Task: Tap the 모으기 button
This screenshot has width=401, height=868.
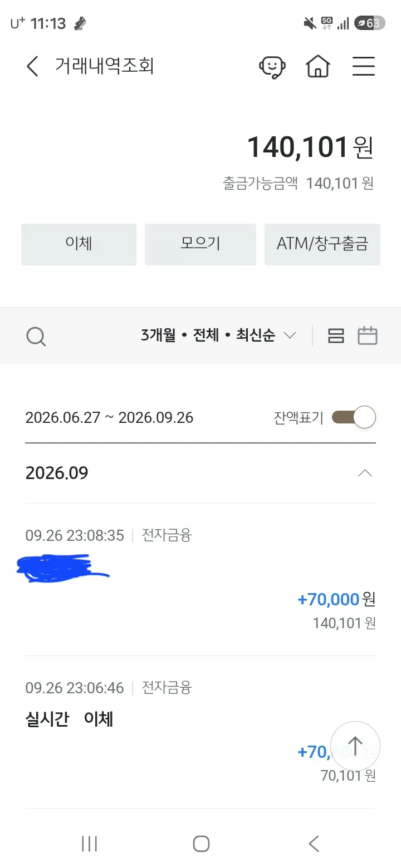Action: point(200,244)
